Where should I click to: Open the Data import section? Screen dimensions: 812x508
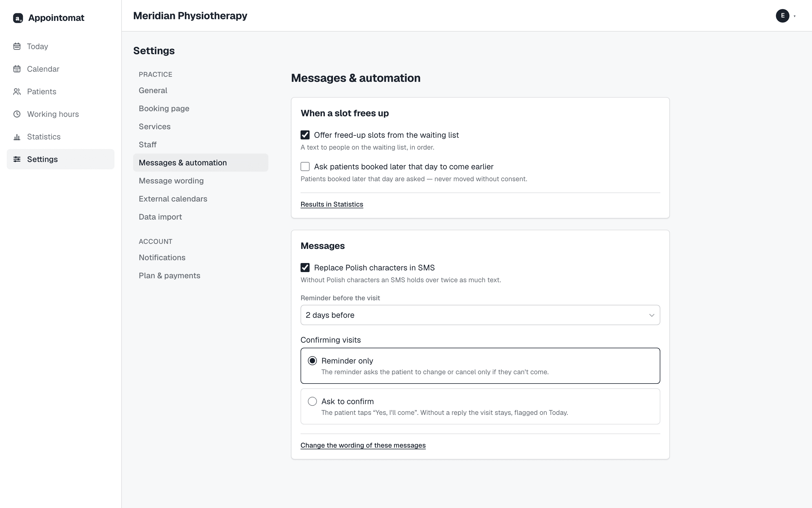click(x=201, y=217)
